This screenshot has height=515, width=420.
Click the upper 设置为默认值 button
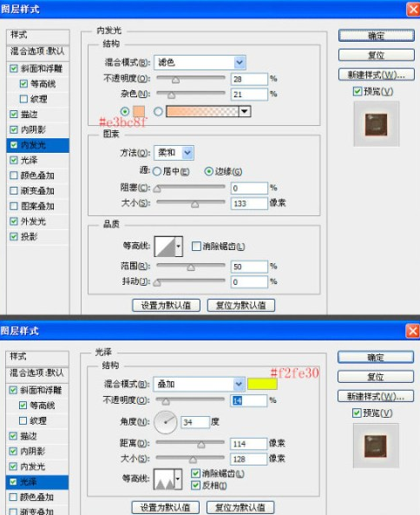(x=166, y=305)
